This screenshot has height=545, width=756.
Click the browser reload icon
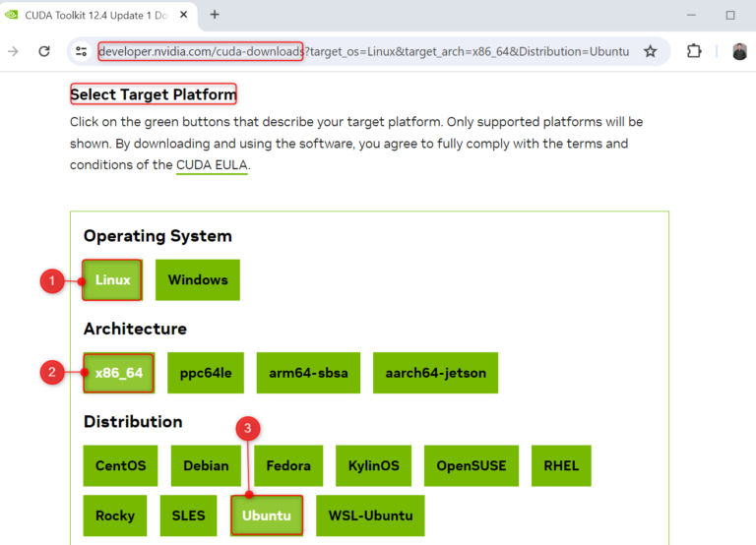click(x=44, y=51)
